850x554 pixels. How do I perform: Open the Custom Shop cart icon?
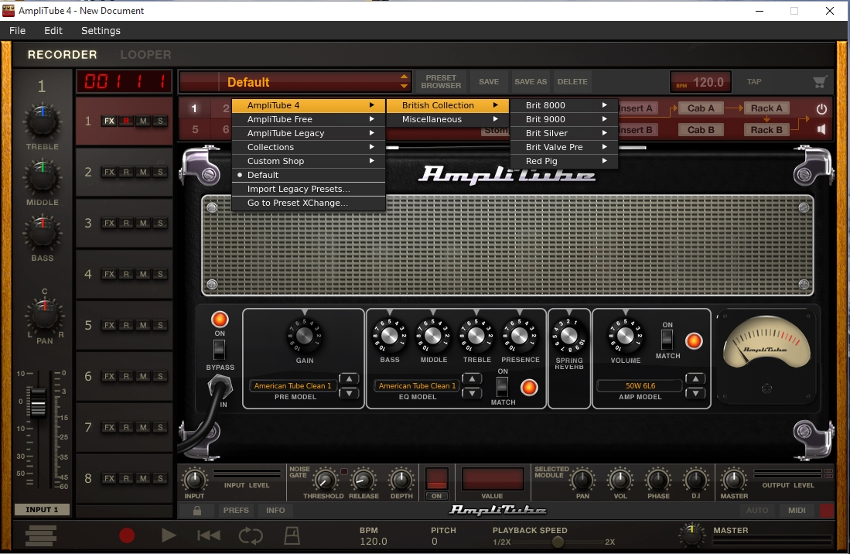[820, 82]
